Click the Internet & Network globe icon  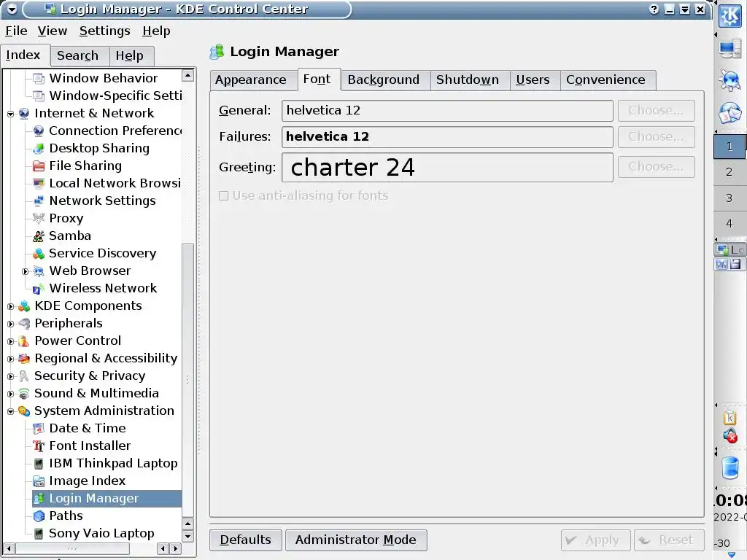tap(24, 113)
